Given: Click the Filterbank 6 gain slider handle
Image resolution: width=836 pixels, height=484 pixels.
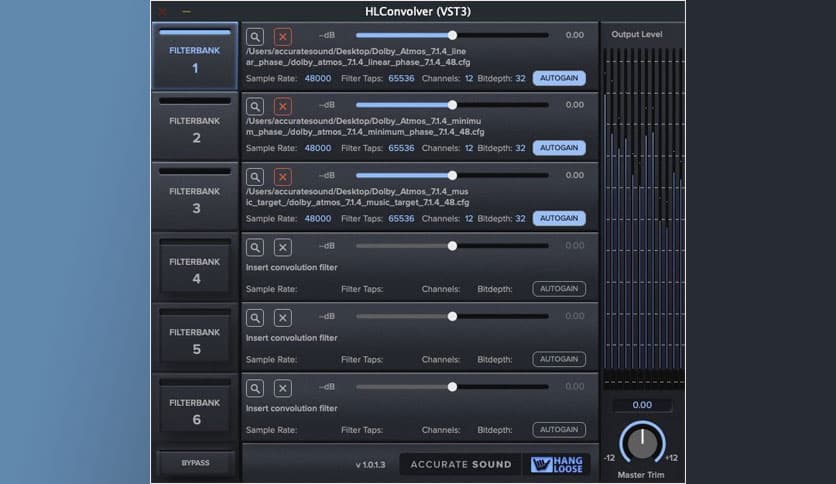Looking at the screenshot, I should pyautogui.click(x=452, y=386).
